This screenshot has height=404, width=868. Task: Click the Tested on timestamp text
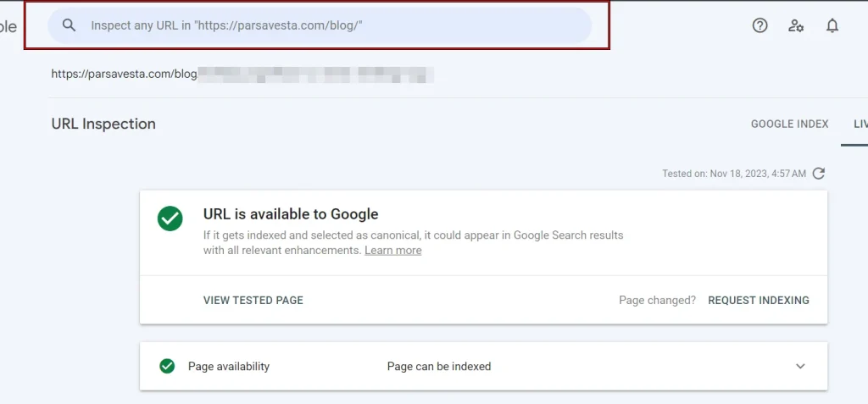tap(734, 174)
